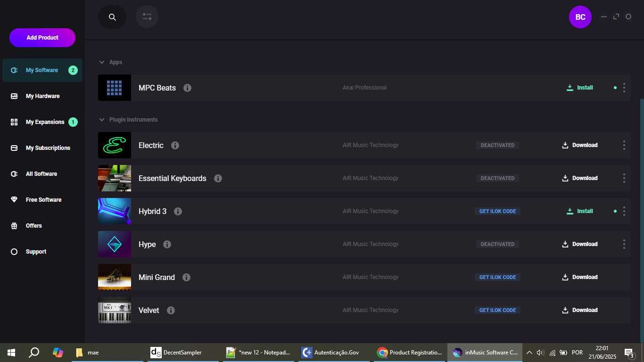
Task: Download Hype plugin
Action: click(x=580, y=244)
